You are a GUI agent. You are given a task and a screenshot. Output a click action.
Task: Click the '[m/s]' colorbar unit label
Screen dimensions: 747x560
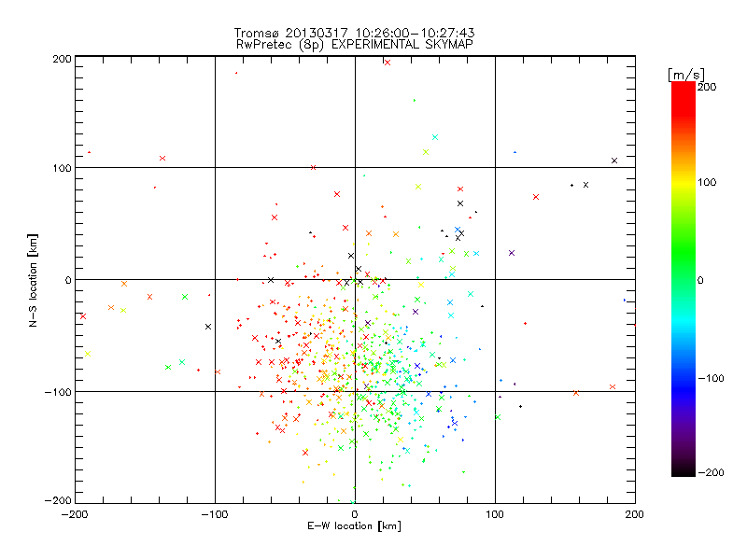click(686, 75)
